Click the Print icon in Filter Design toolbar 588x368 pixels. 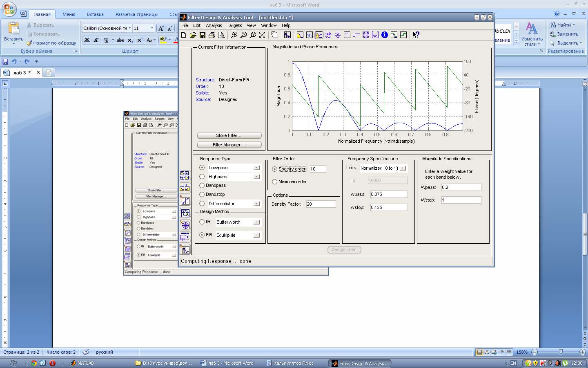coord(212,35)
